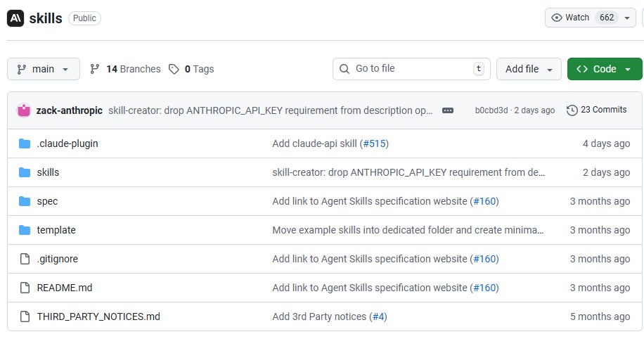Click '4 days ago' timestamp in .claude-plugin row
This screenshot has width=644, height=339.
tap(606, 143)
